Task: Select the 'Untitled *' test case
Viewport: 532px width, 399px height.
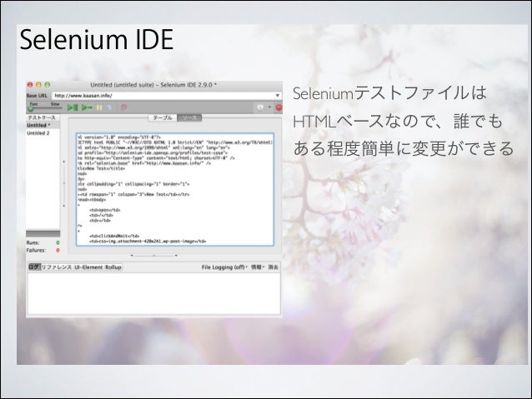Action: point(43,125)
